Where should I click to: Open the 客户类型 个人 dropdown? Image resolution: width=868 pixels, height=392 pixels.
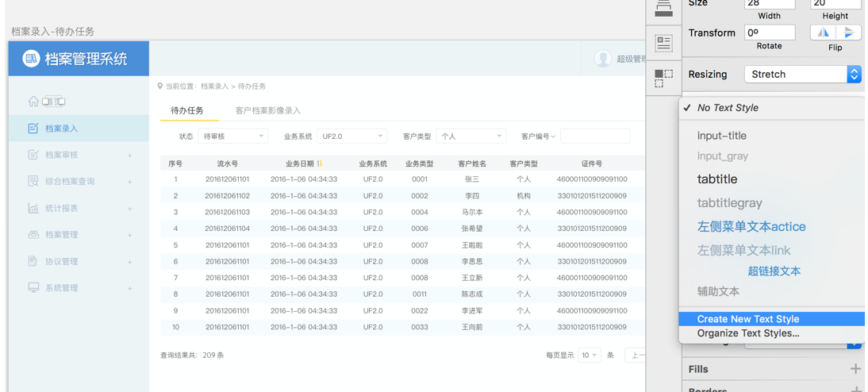[470, 136]
